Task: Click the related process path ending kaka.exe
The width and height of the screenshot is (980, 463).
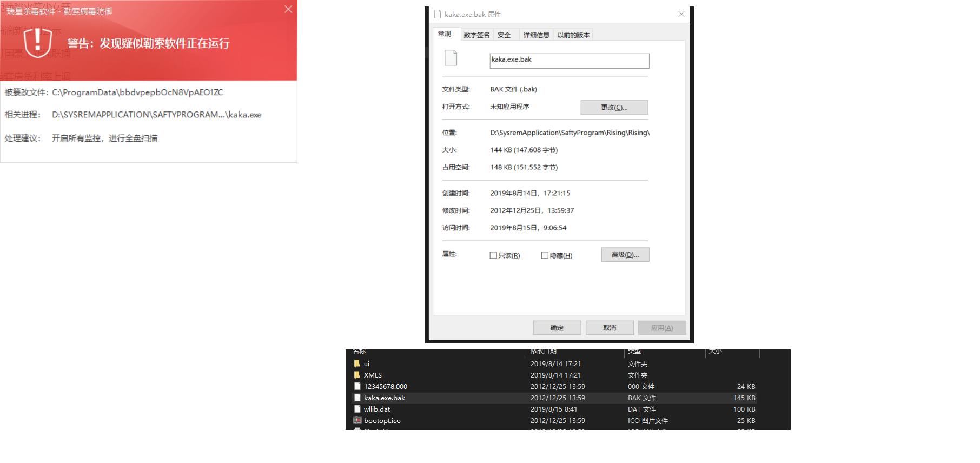Action: [x=157, y=115]
